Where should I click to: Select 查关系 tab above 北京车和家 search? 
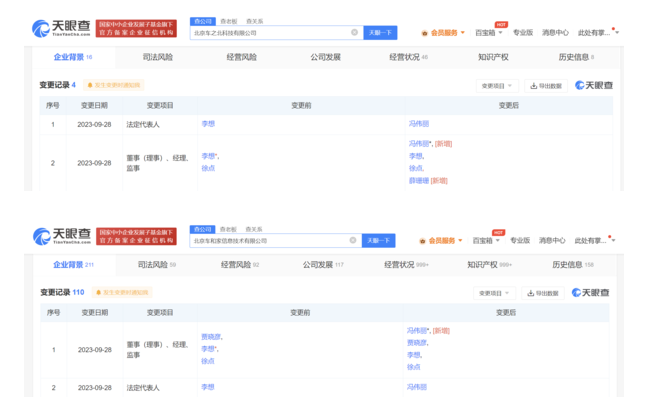[254, 229]
